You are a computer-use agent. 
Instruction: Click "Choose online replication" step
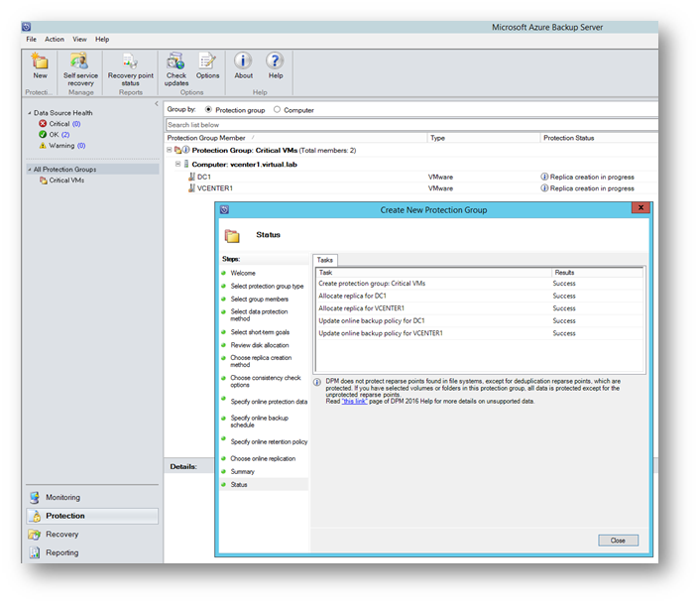(x=263, y=458)
